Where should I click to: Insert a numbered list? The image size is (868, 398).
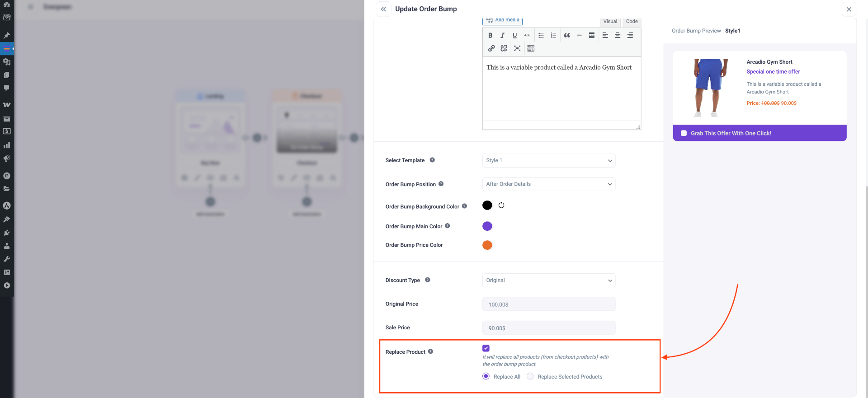coord(553,35)
